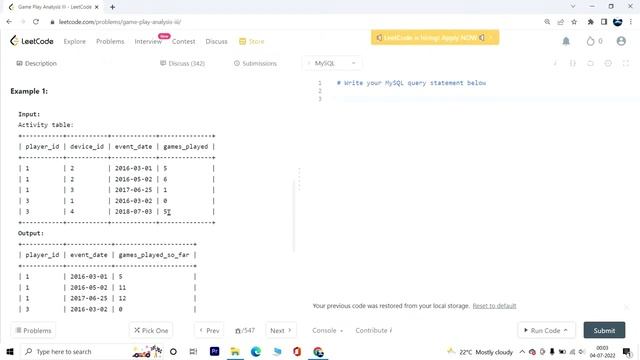The height and width of the screenshot is (360, 640).
Task: Open tab search chevron in title bar
Action: (x=573, y=6)
